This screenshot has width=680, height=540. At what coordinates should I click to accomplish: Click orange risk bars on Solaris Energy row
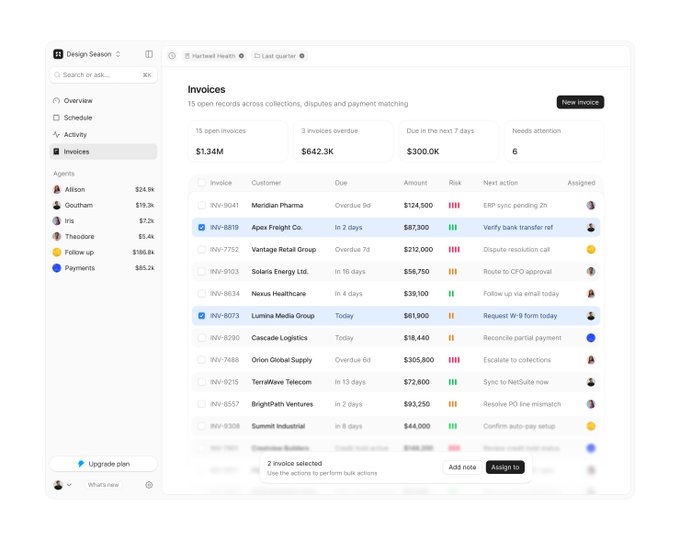tap(453, 272)
